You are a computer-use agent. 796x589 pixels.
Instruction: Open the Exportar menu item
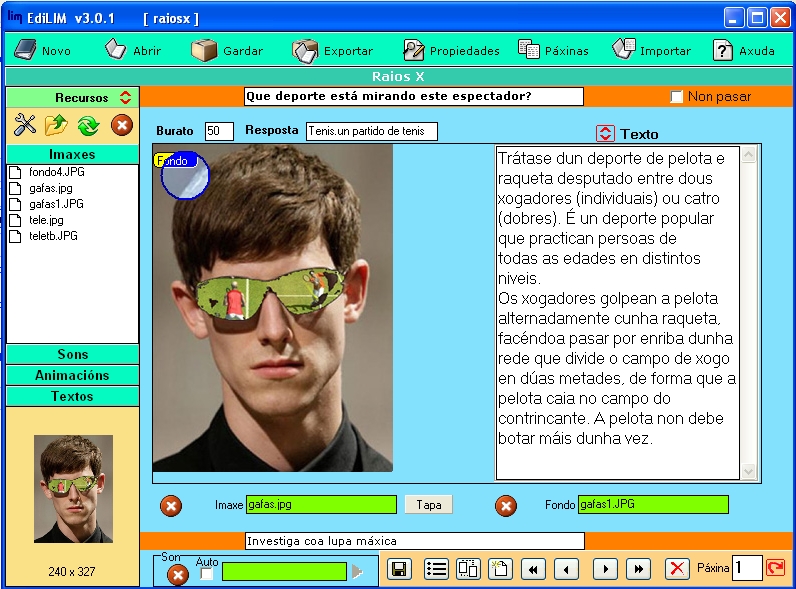coord(333,50)
